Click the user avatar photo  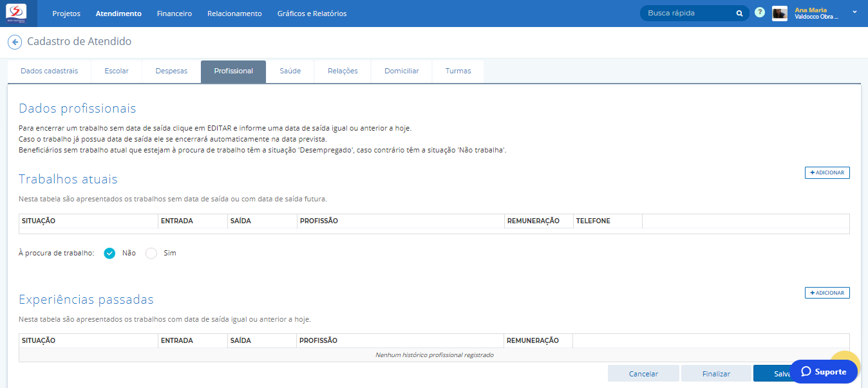click(x=780, y=14)
